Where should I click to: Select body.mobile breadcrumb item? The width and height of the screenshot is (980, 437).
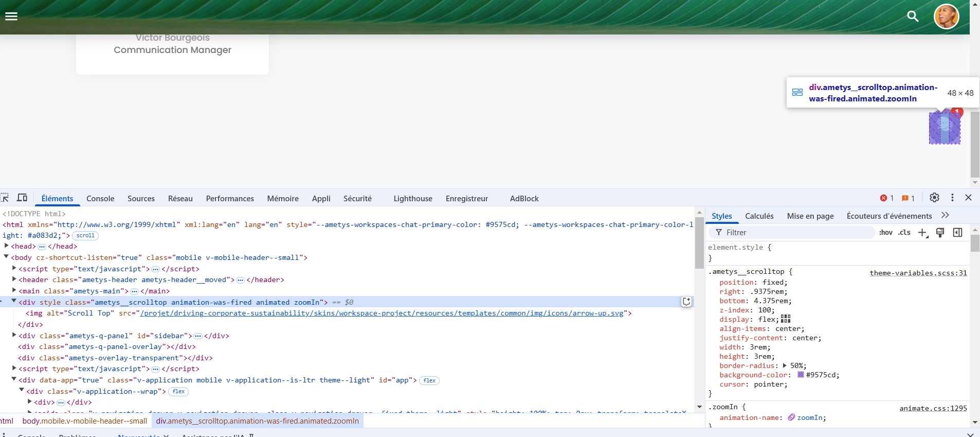(85, 421)
